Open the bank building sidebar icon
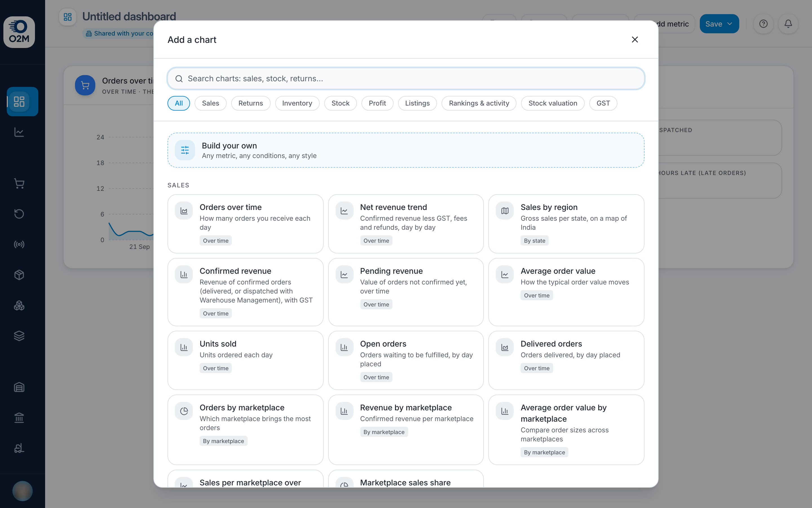The image size is (812, 508). [19, 418]
